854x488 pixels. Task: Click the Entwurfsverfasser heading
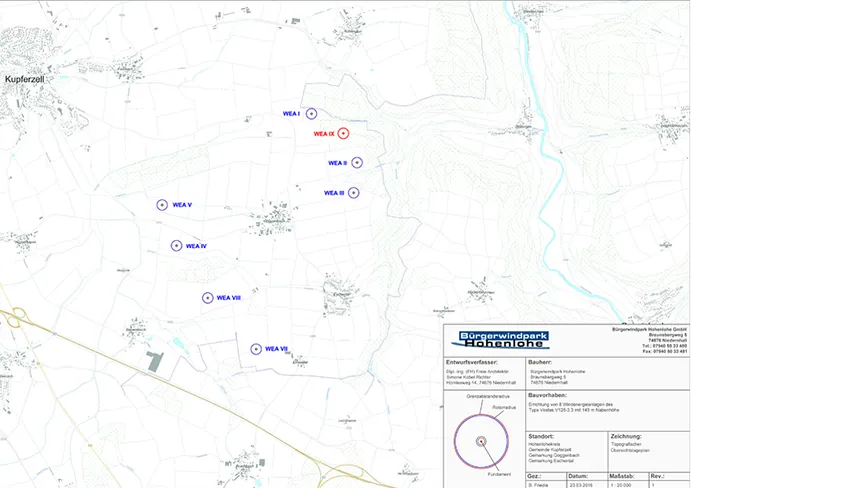click(x=472, y=362)
